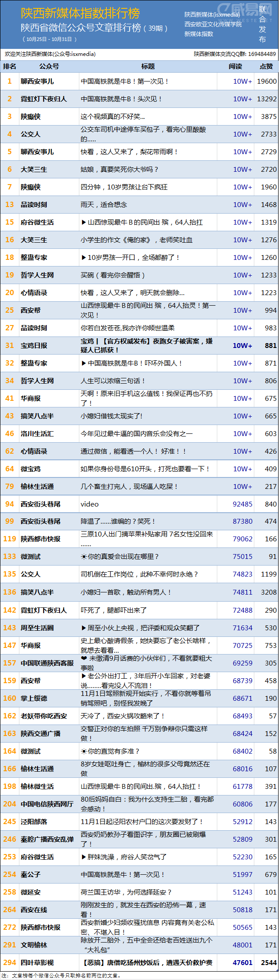Click the sun icon before '你的真爱会出现在哪里'
This screenshot has height=980, width=279.
pos(84,557)
